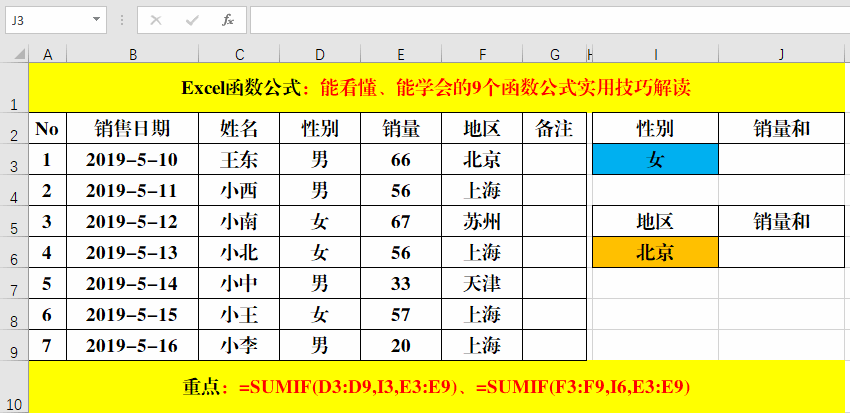
Task: Expand the Name Box dropdown arrow
Action: click(96, 20)
